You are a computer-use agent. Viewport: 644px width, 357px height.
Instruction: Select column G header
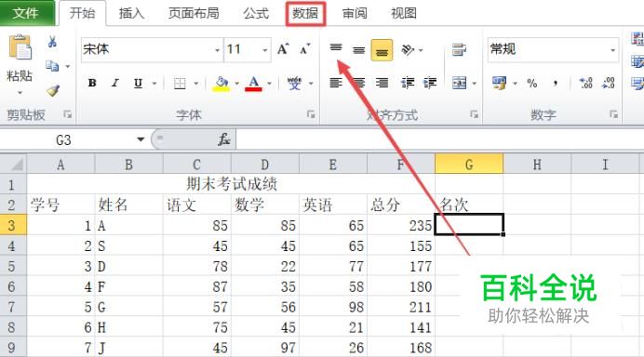tap(469, 165)
